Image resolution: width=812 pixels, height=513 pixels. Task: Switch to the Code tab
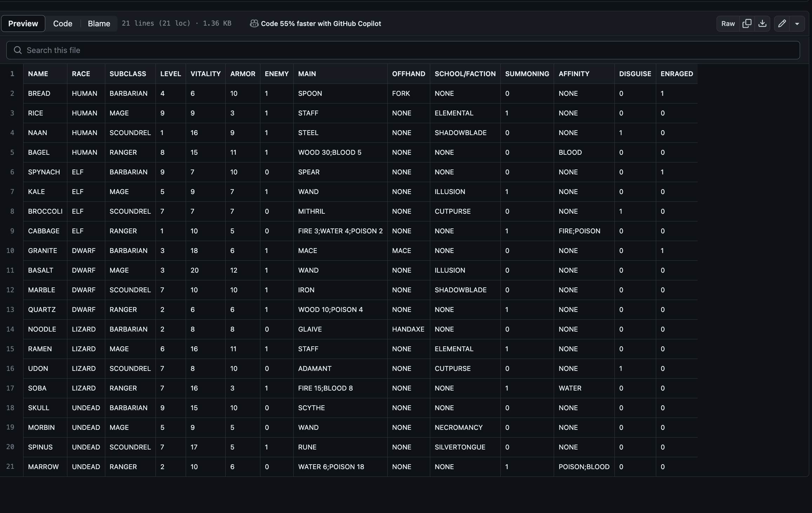pos(63,24)
